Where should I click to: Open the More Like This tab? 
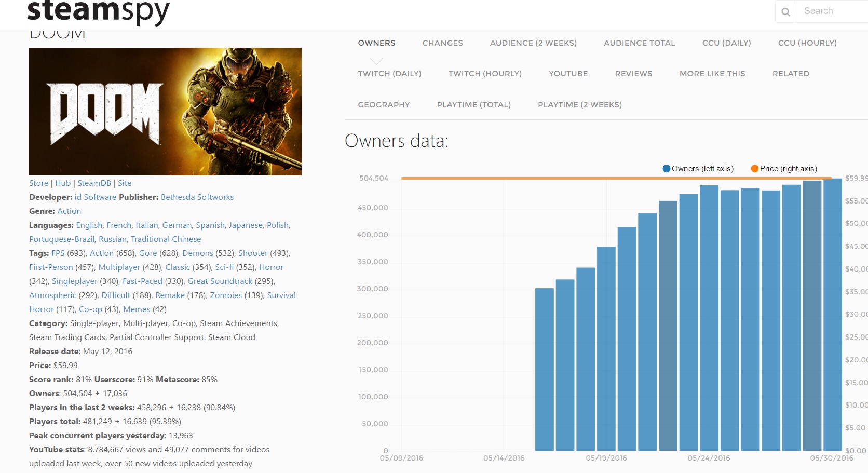pos(712,74)
